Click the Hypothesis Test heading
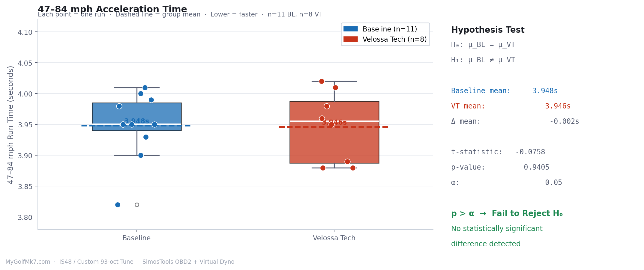This screenshot has width=644, height=270. [488, 30]
